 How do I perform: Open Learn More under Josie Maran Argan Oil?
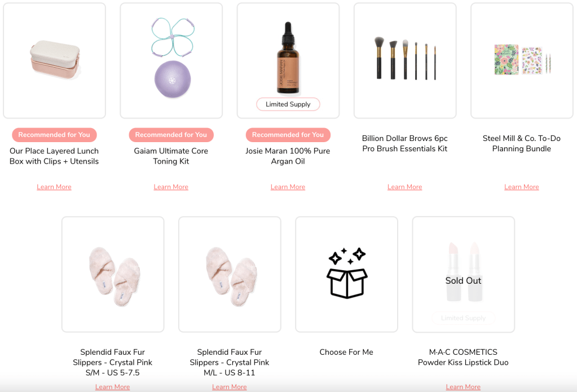click(288, 187)
